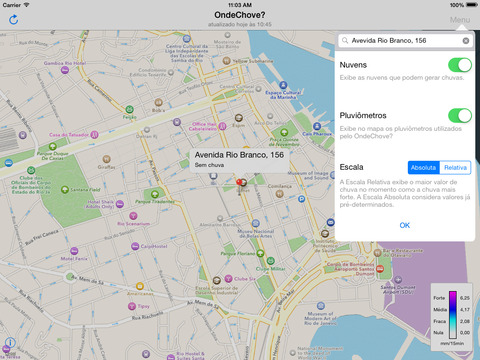Viewport: 480px width, 360px height.
Task: Toggle the Nuvens switch off
Action: 460,65
